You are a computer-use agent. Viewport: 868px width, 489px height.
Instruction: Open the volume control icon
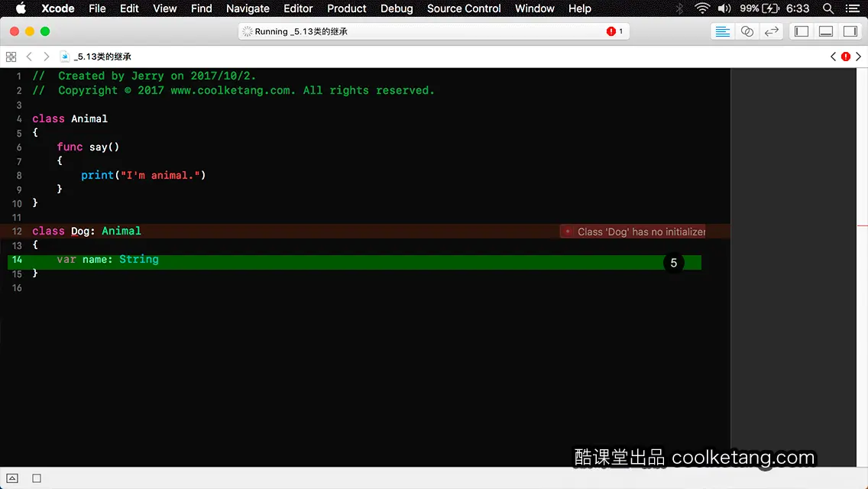pos(724,8)
